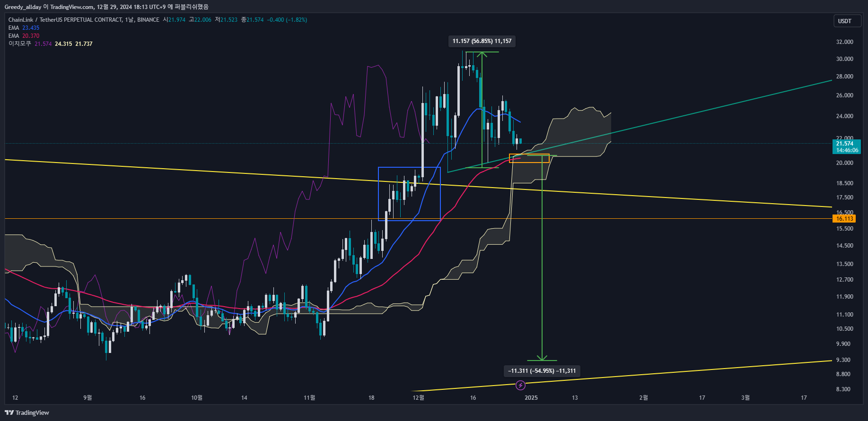Click the 2월 label on the time axis
Screen dimensions: 868x421
click(644, 398)
